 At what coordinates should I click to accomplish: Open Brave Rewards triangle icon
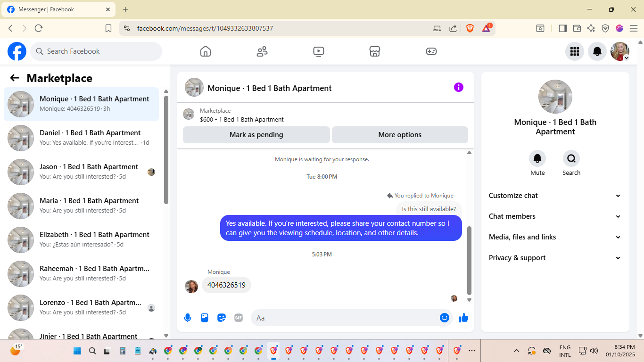click(487, 28)
